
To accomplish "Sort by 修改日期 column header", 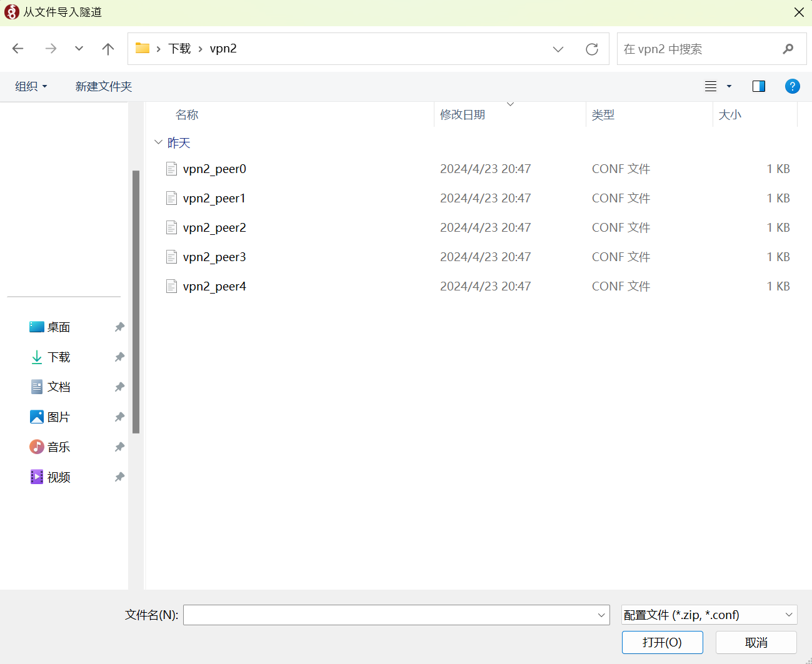I will 463,115.
